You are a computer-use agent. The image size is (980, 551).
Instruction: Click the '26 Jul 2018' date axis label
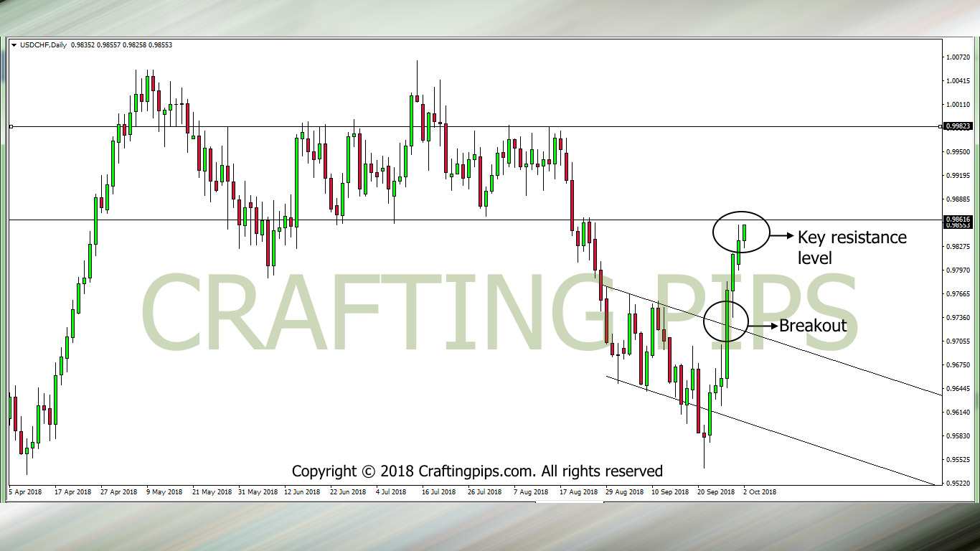(485, 492)
